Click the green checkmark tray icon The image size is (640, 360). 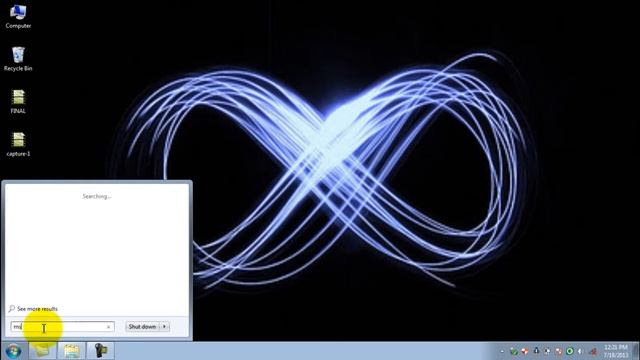coord(513,351)
